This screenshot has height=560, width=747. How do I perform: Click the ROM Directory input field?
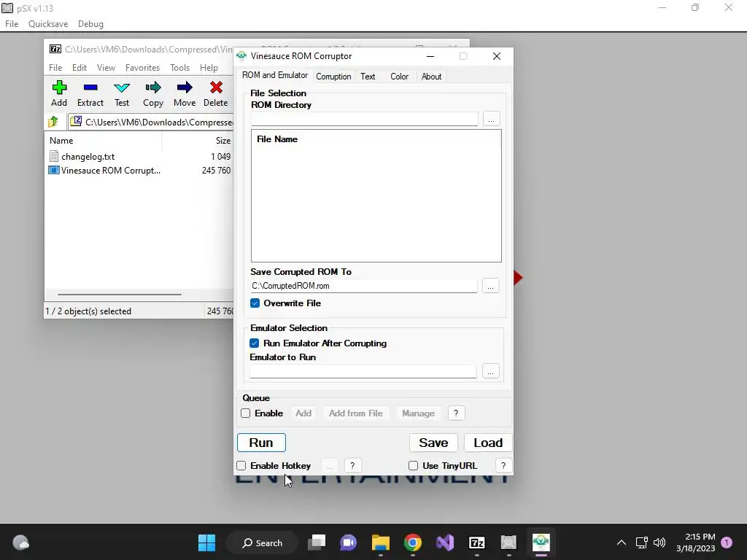point(365,119)
